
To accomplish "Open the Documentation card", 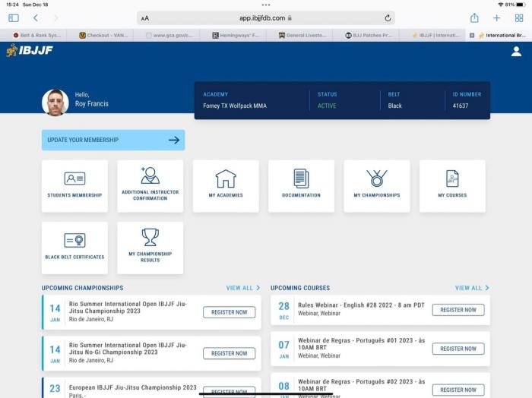I will tap(301, 186).
